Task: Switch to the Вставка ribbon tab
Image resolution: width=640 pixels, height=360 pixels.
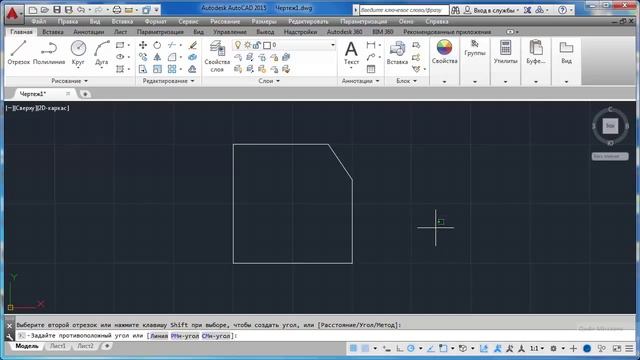Action: pos(53,31)
